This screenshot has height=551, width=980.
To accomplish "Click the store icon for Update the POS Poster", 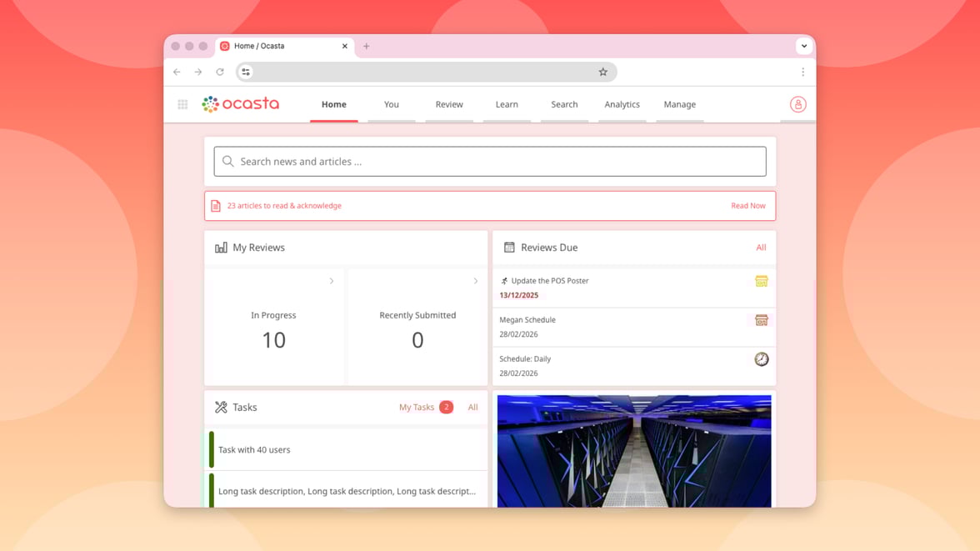I will (x=761, y=282).
